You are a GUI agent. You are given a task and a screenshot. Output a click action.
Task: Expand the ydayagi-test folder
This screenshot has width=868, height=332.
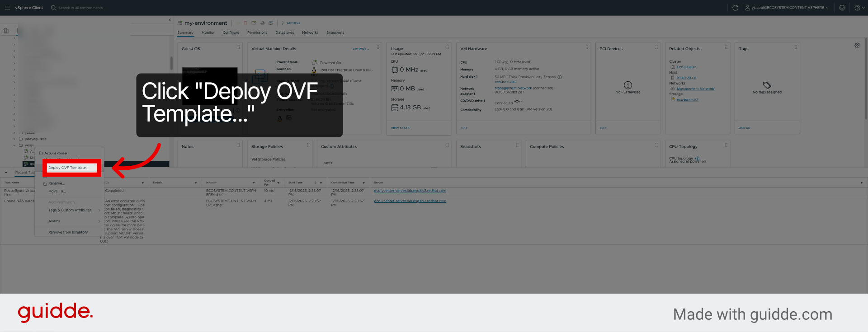coord(14,139)
